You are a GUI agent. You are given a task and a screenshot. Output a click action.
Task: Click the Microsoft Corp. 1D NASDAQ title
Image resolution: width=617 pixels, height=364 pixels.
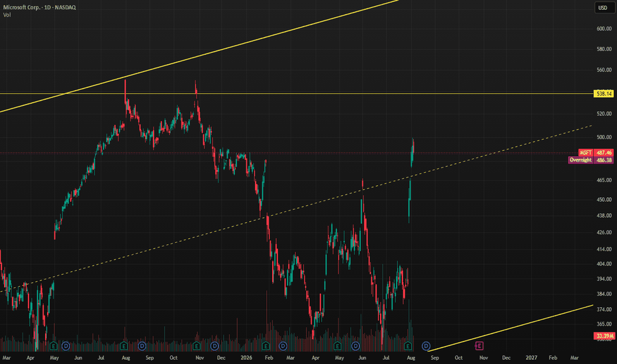pyautogui.click(x=39, y=7)
